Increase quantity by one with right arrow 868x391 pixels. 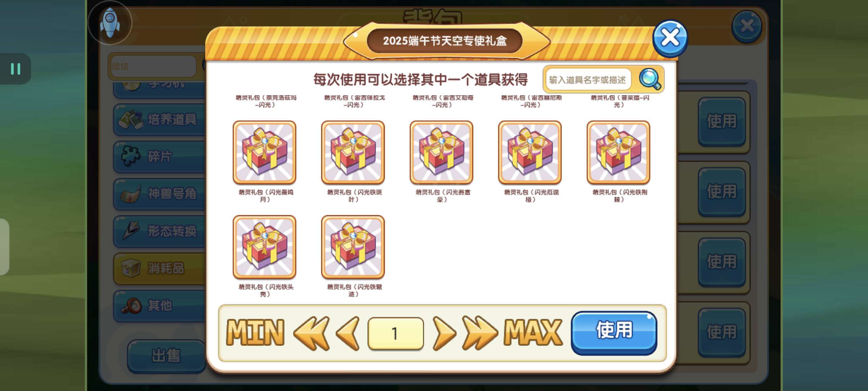pos(444,333)
